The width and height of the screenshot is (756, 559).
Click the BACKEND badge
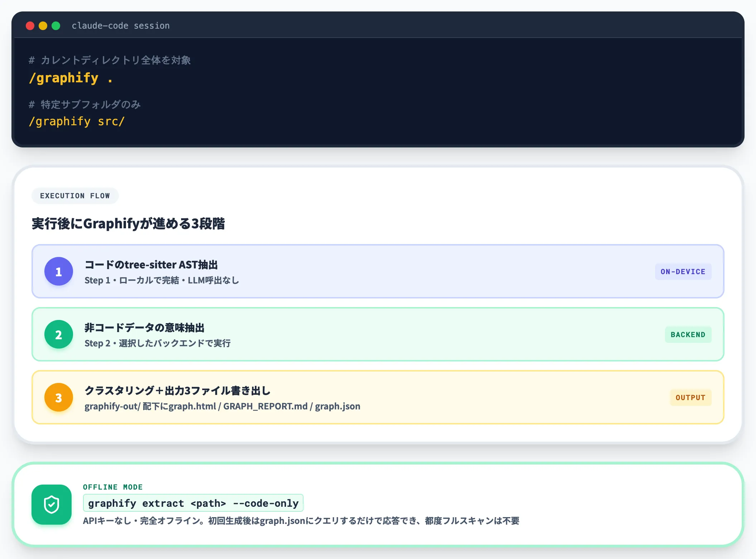click(x=688, y=335)
